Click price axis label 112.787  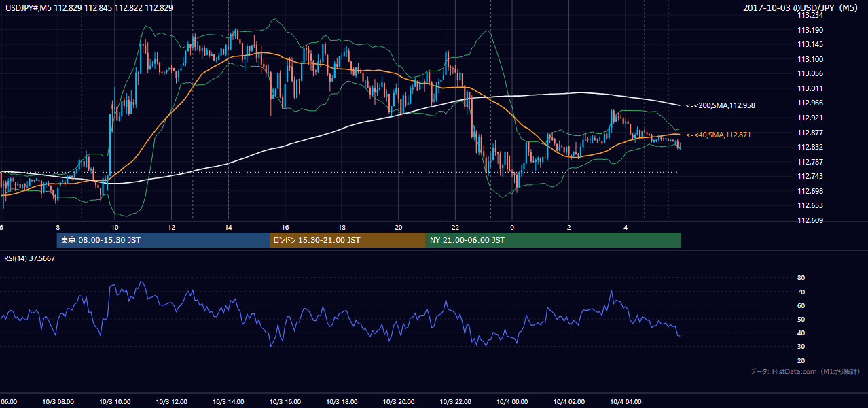click(x=810, y=162)
